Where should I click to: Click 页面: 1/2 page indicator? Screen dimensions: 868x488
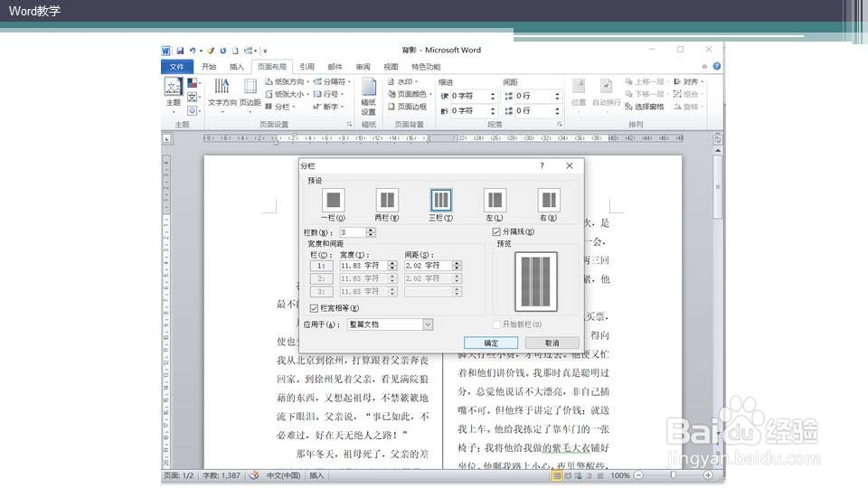point(179,475)
